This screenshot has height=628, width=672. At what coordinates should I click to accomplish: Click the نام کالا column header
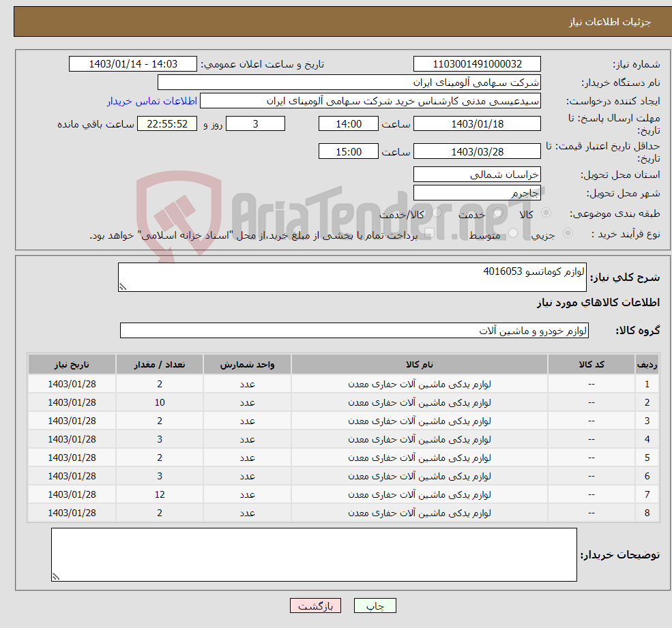(419, 364)
